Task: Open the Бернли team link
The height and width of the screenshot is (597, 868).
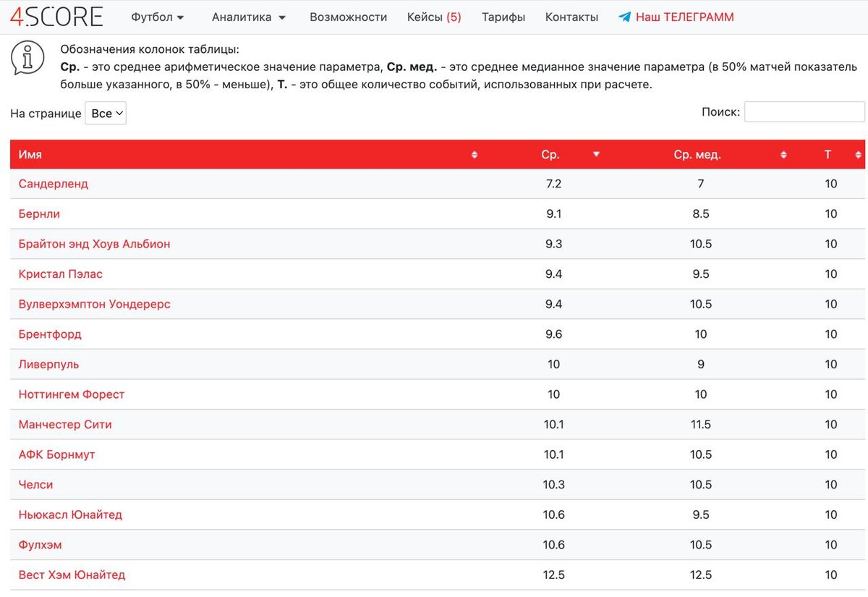Action: click(39, 214)
